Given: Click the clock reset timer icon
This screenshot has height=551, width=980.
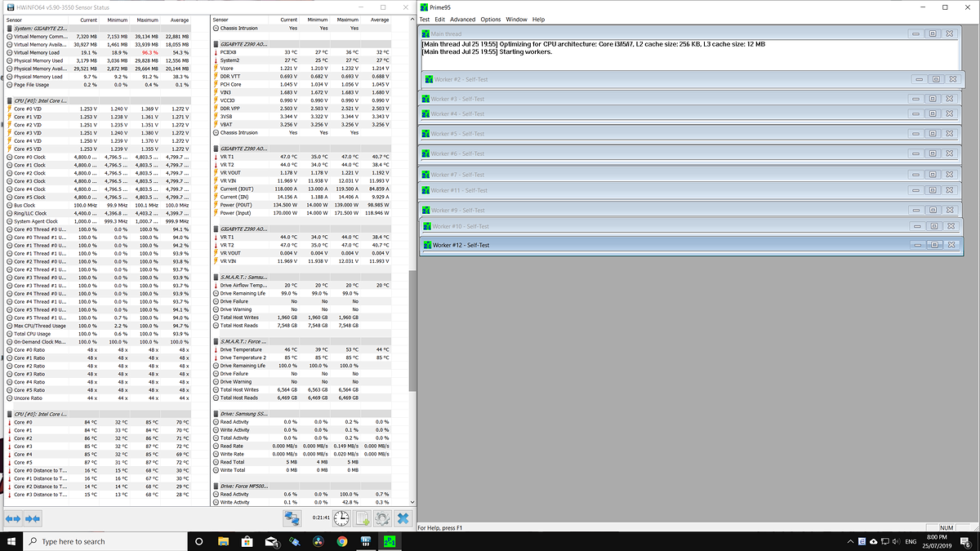Looking at the screenshot, I should (341, 518).
